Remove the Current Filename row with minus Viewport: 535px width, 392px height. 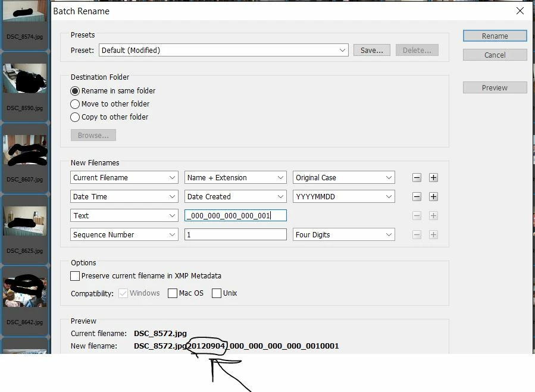tap(417, 177)
